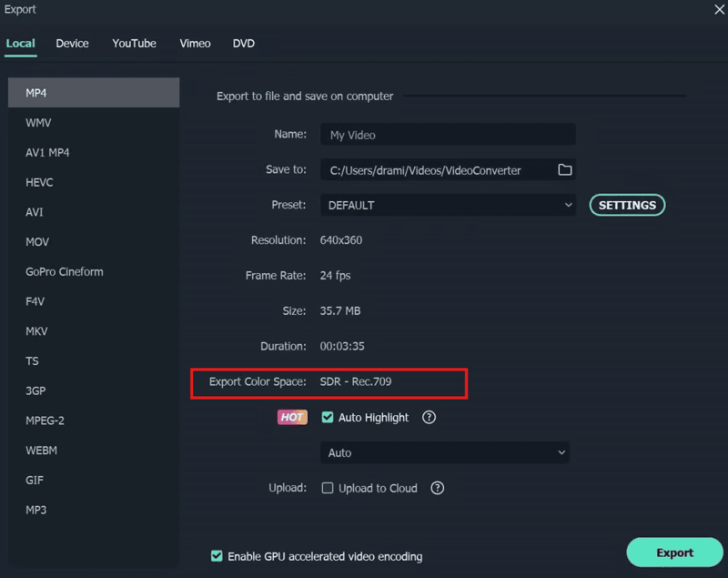Click the help icon beside Auto Highlight

(428, 417)
